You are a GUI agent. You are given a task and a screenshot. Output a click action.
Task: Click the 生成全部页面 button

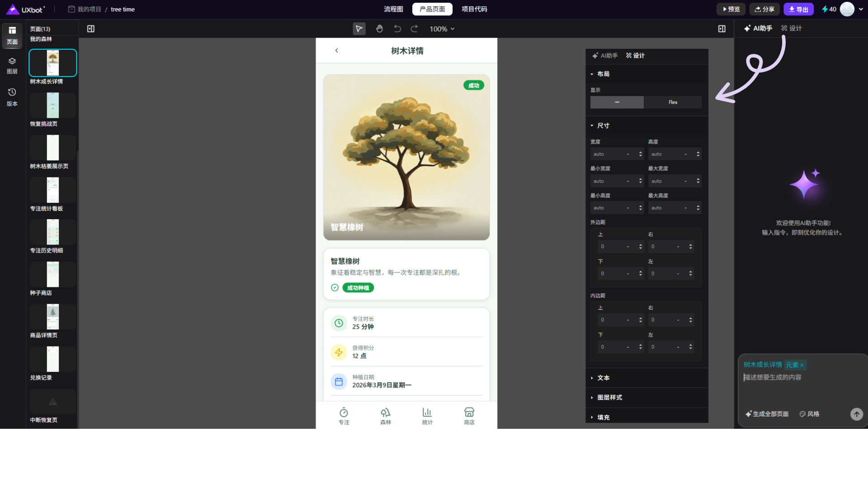coord(767,414)
